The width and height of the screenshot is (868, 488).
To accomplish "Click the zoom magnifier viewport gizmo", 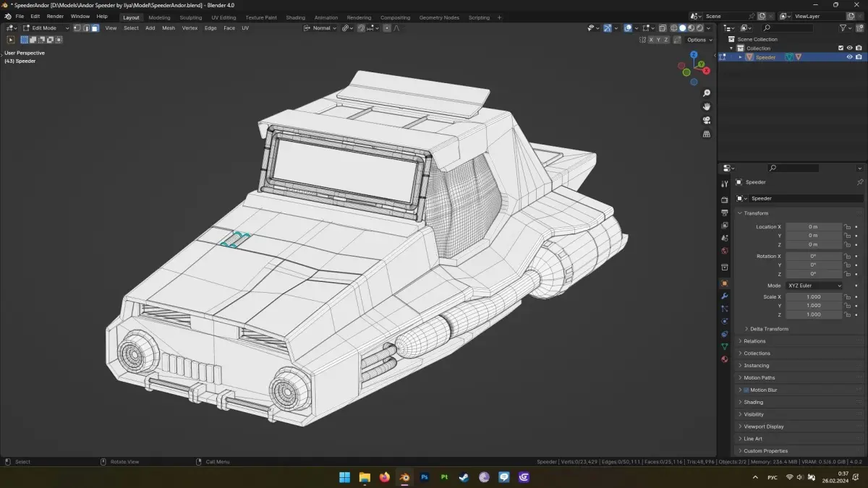I will click(707, 93).
